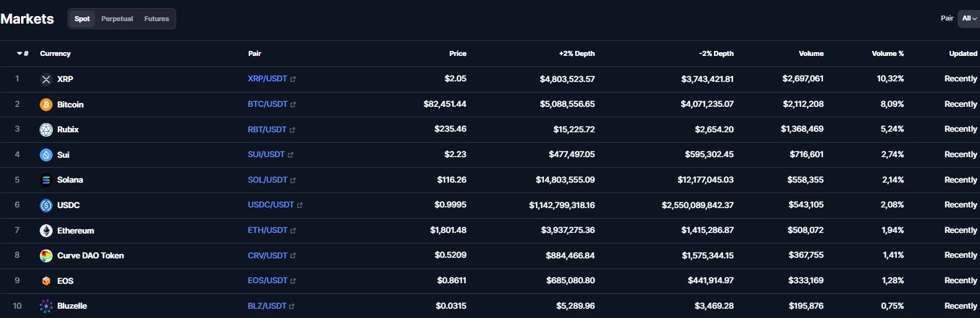Click the Curve DAO Token rainbow icon
The image size is (980, 318).
click(46, 256)
